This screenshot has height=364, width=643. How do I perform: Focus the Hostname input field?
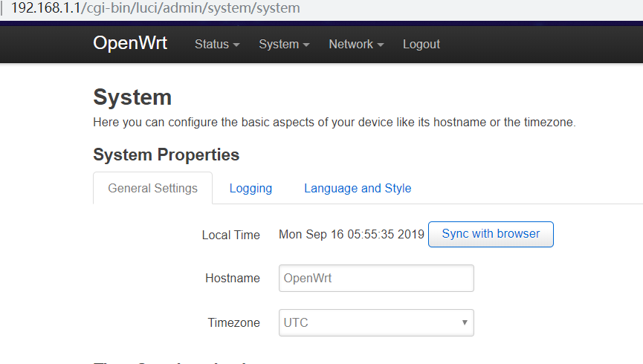[x=376, y=279]
